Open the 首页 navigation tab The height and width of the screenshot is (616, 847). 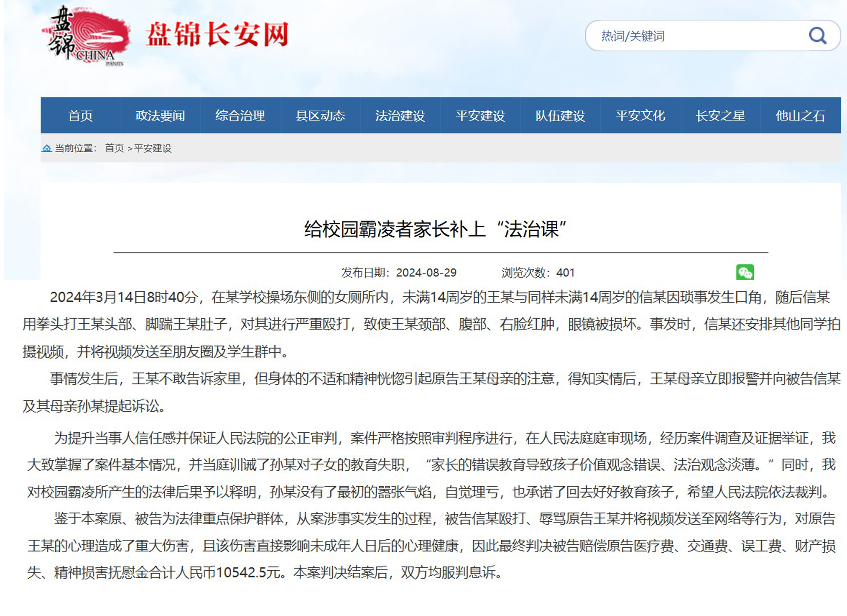(x=80, y=115)
